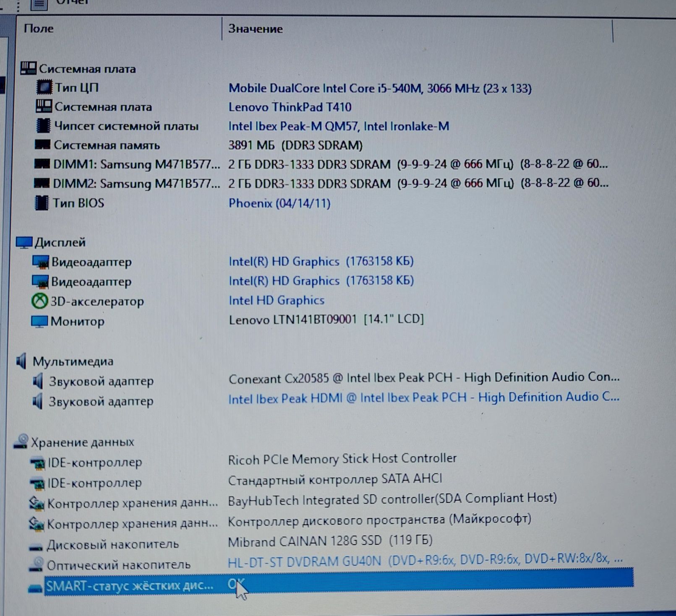676x616 pixels.
Task: Select the DIMM1: Samsung M471B577 row label
Action: (136, 164)
